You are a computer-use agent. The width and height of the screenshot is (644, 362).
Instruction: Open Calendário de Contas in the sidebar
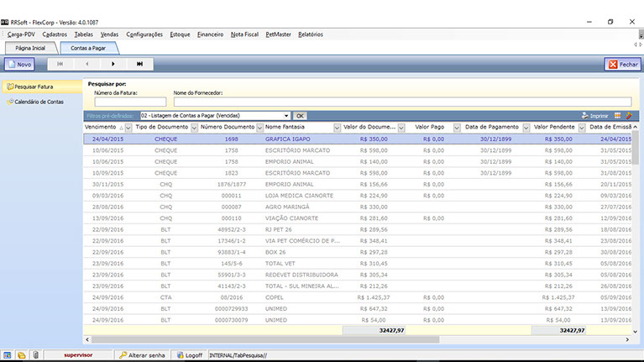[35, 102]
